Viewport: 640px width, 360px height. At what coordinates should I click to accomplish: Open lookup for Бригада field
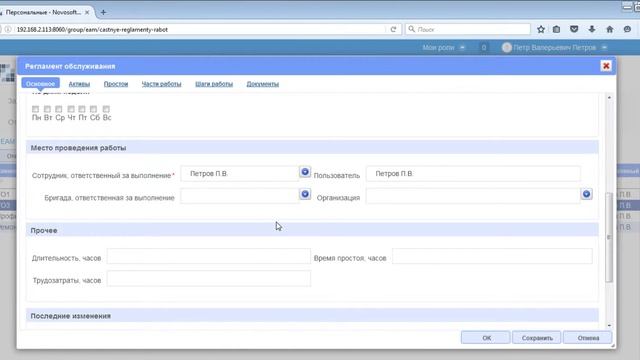(305, 194)
